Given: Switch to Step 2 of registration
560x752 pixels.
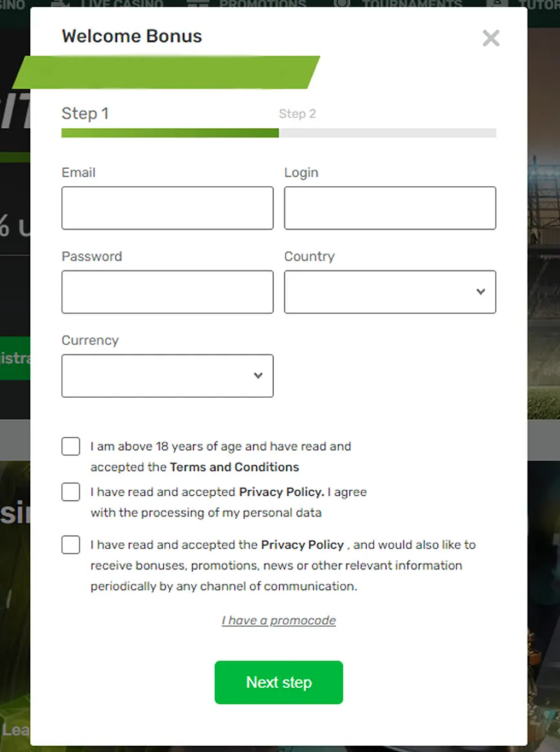Looking at the screenshot, I should click(298, 114).
